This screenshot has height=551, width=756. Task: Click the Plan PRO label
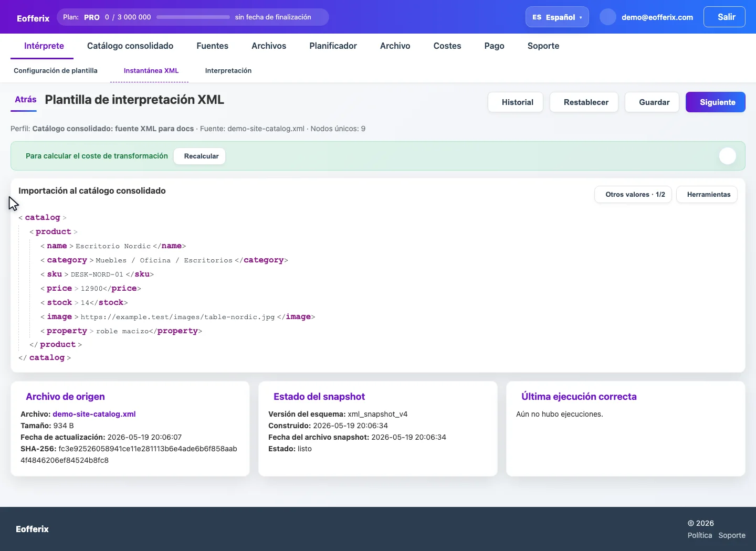click(x=81, y=17)
